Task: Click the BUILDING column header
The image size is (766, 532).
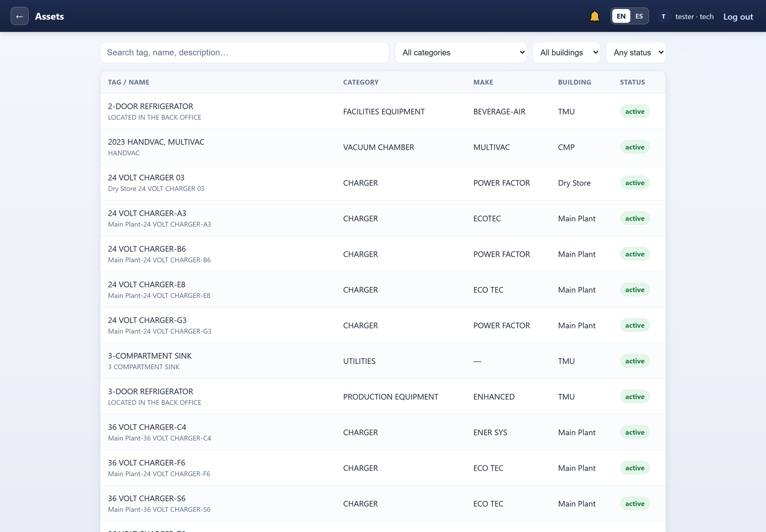Action: pos(574,82)
